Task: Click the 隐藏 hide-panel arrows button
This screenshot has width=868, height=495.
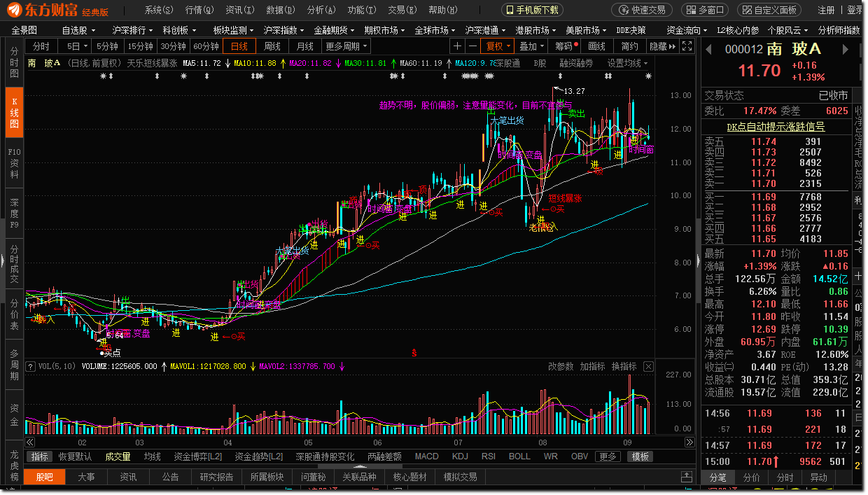Action: point(663,46)
